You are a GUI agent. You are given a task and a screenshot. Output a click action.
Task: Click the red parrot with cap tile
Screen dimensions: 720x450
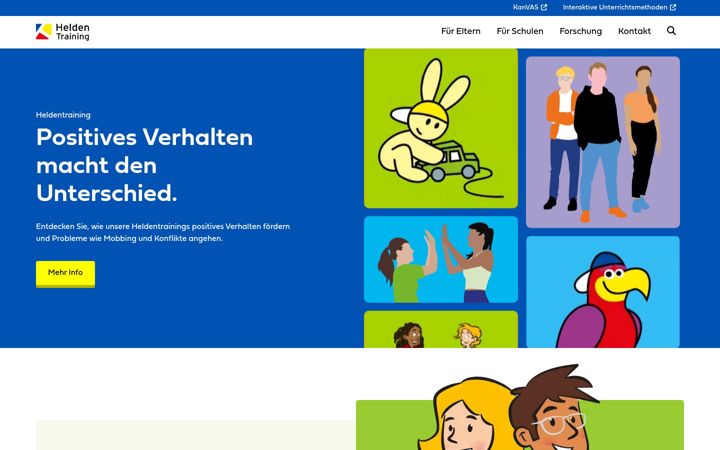click(x=602, y=292)
